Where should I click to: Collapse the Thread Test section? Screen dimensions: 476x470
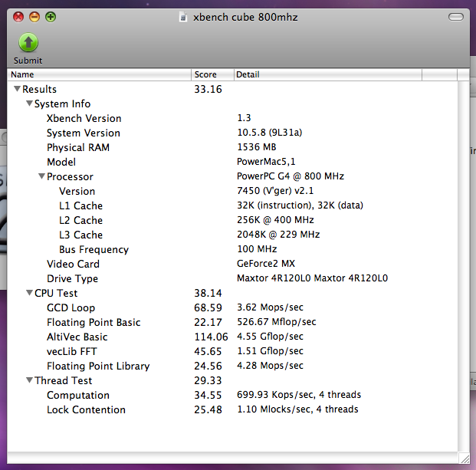point(29,380)
